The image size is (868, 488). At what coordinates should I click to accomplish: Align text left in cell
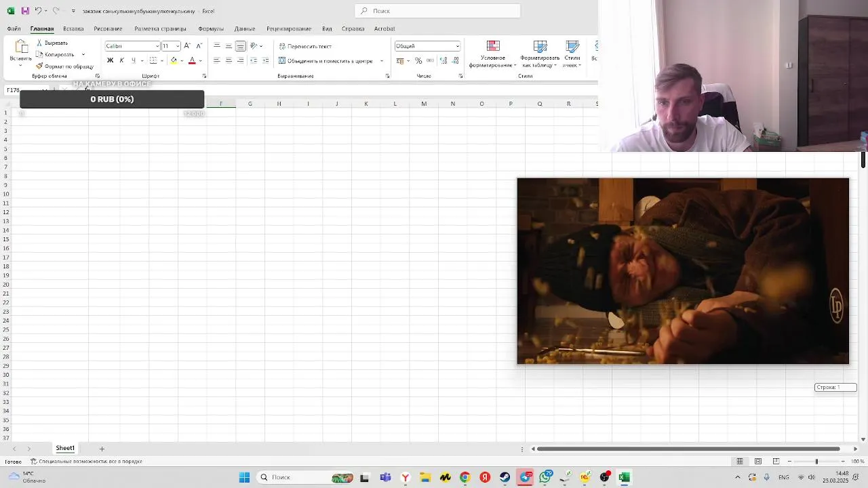pos(216,60)
